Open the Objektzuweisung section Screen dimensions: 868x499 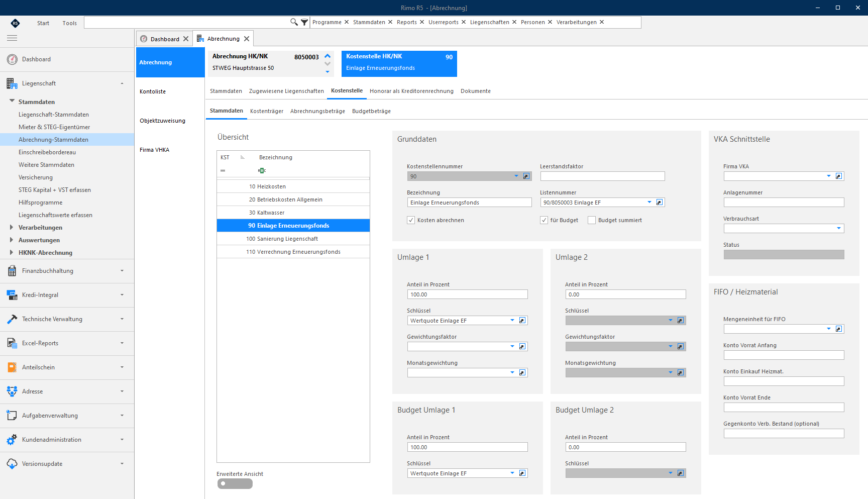point(163,121)
